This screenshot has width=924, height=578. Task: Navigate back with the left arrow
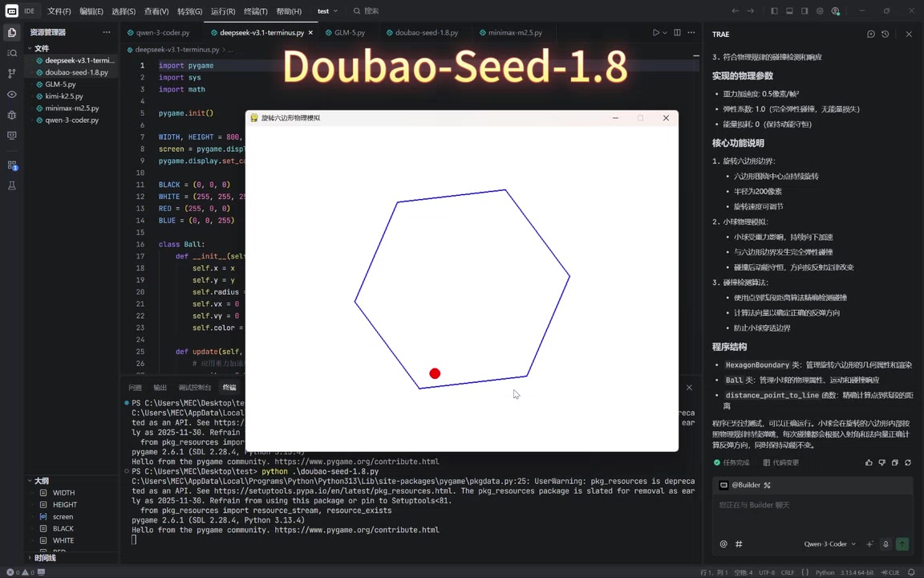pos(735,10)
